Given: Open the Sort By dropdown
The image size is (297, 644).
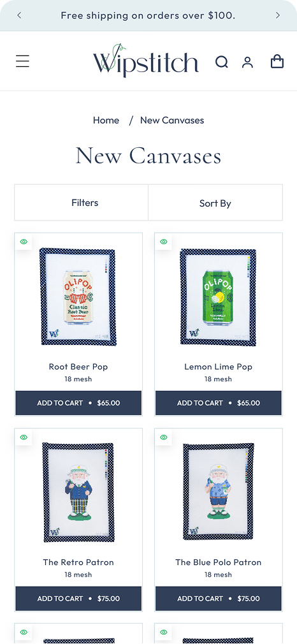Looking at the screenshot, I should coord(215,203).
